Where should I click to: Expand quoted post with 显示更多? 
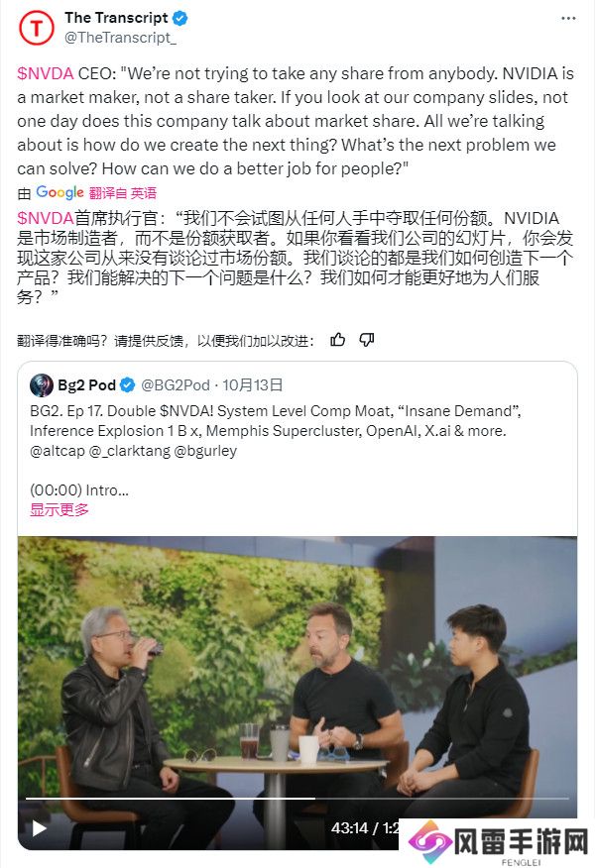point(60,510)
